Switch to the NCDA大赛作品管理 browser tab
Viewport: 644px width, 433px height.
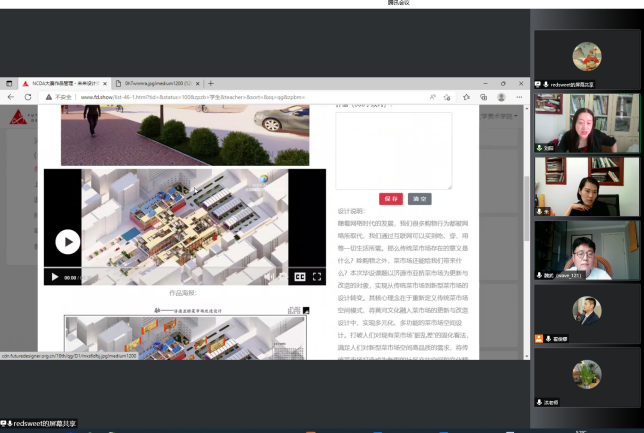click(60, 83)
